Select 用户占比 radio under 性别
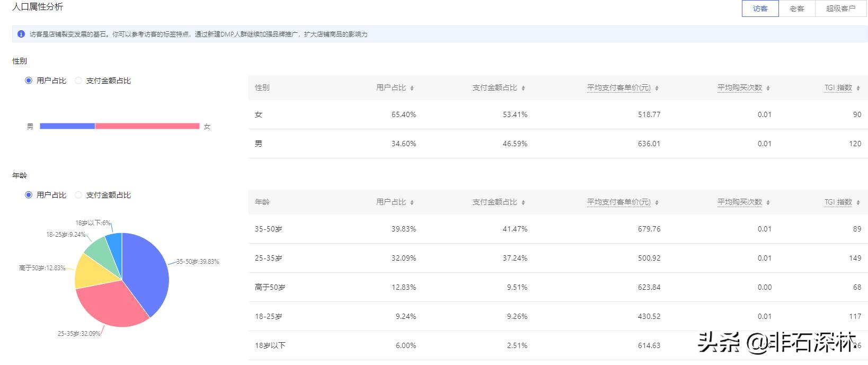 point(29,81)
